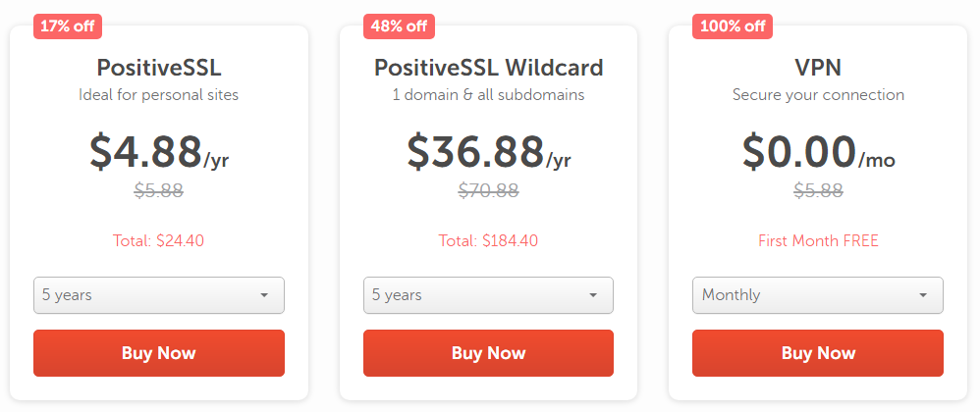The image size is (980, 412).
Task: Open the PositiveSSL 5 years dropdown
Action: click(x=159, y=295)
